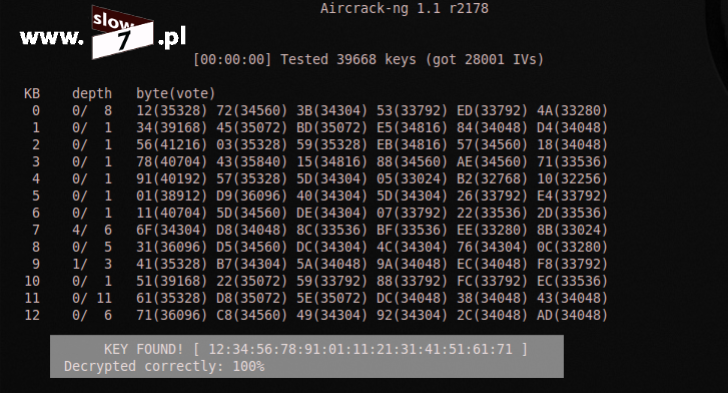This screenshot has height=393, width=728.
Task: Click the 'Decrypted correctly: 100%' line
Action: (164, 367)
